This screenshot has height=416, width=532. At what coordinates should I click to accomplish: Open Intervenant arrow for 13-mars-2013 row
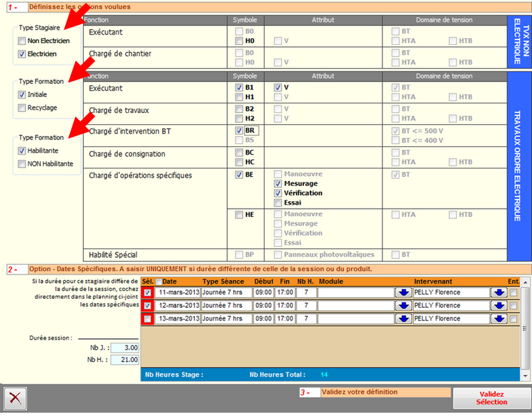click(x=499, y=319)
